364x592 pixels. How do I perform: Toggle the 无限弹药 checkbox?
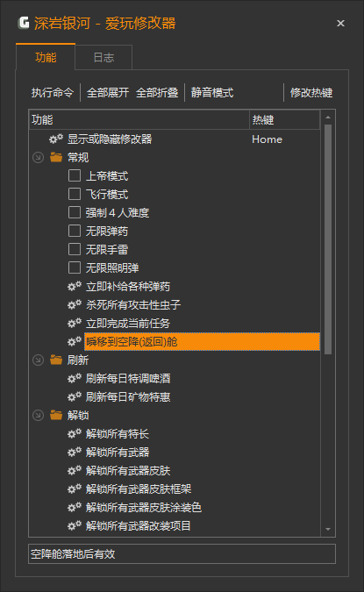pos(75,231)
